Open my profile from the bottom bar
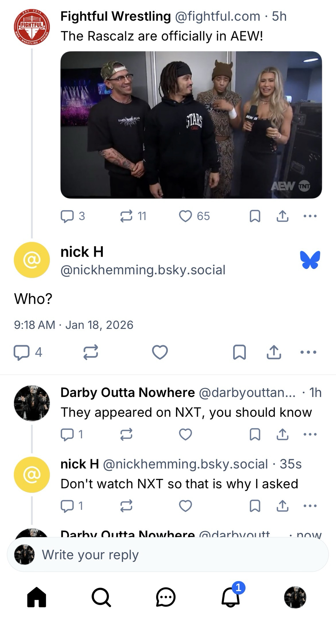This screenshot has width=336, height=644. [x=295, y=597]
